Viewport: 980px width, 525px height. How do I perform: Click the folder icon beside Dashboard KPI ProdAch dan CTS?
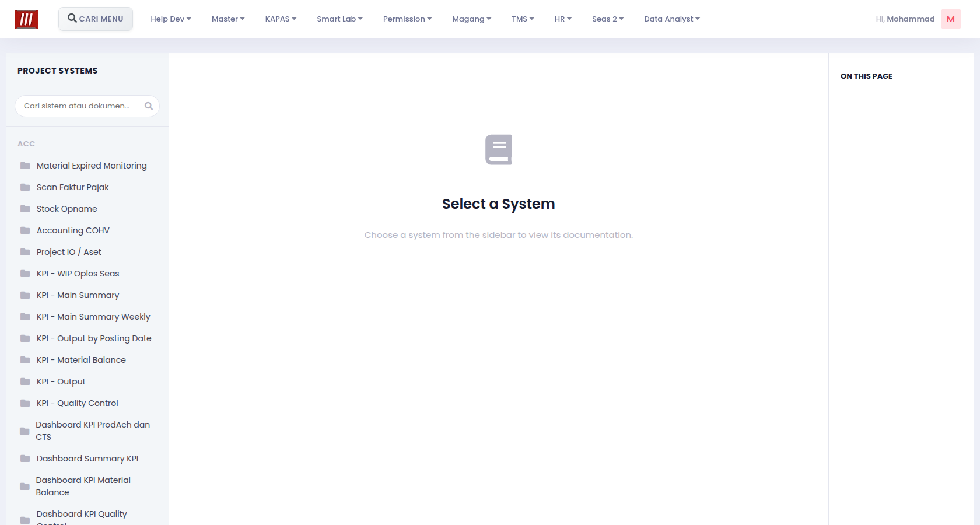pyautogui.click(x=24, y=431)
